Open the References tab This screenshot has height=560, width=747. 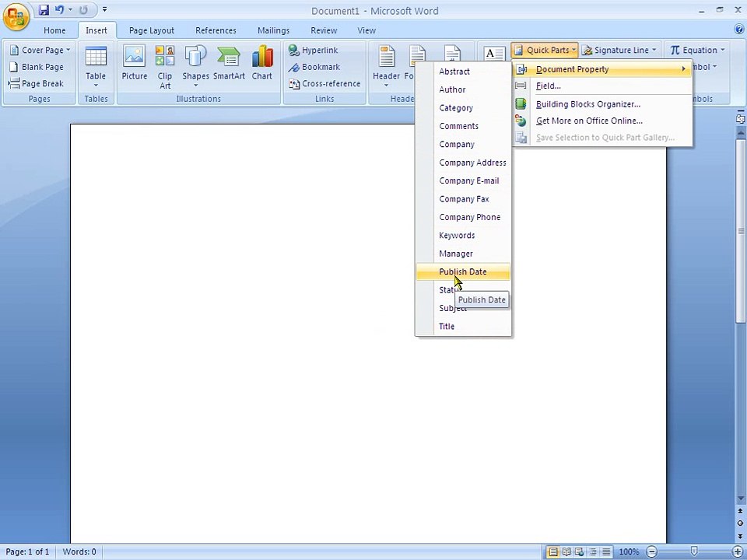(x=216, y=30)
